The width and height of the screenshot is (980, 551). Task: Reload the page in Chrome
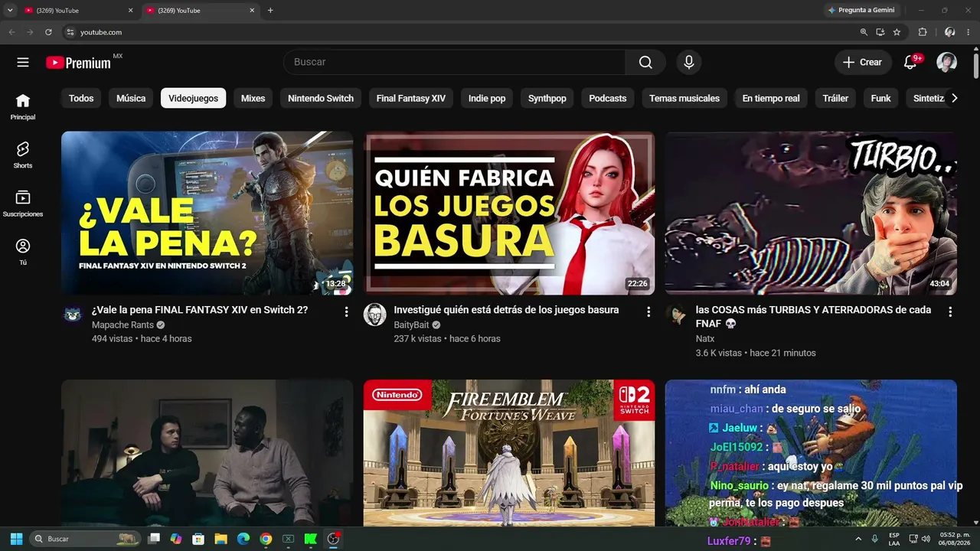tap(48, 32)
